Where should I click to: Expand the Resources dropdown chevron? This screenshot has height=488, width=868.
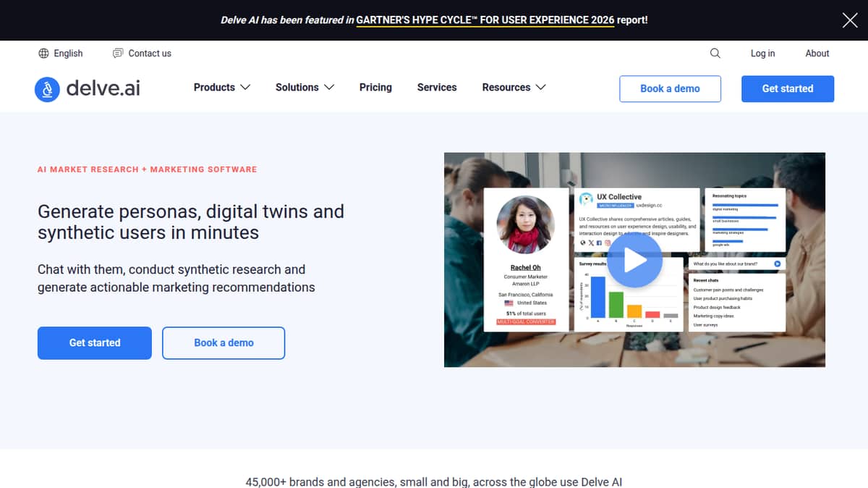pos(540,88)
